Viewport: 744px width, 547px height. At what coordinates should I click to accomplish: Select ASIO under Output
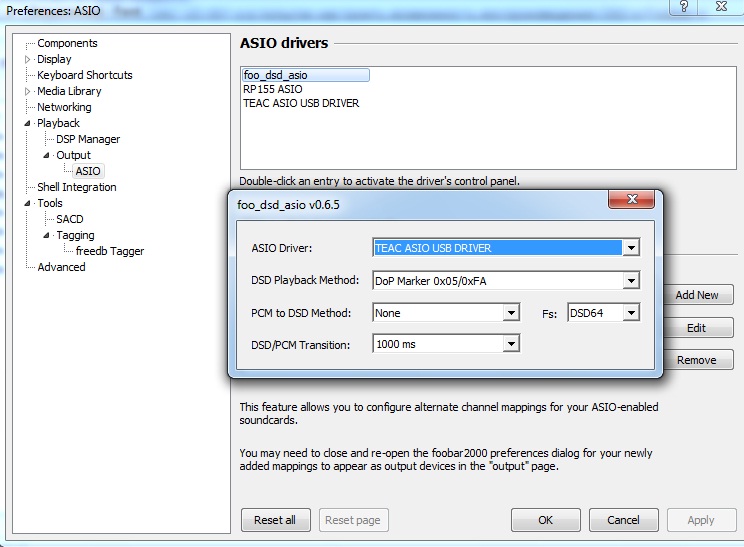click(x=88, y=171)
